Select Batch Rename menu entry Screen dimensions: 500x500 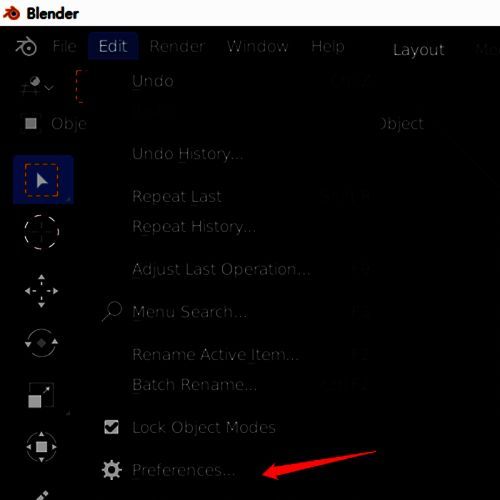[x=194, y=385]
